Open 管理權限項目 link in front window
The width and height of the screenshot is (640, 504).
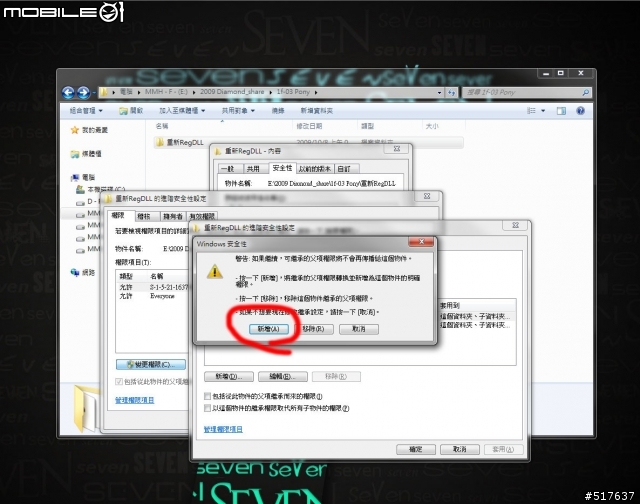(x=223, y=429)
